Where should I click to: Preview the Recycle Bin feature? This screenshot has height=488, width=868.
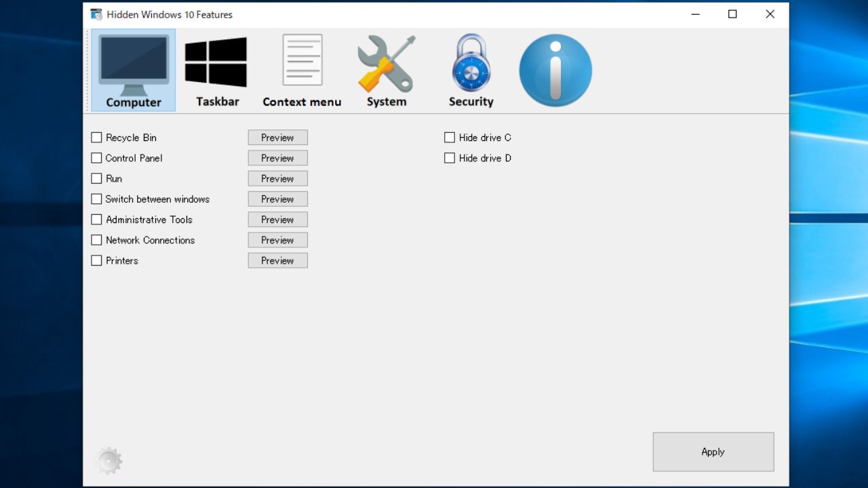(278, 138)
